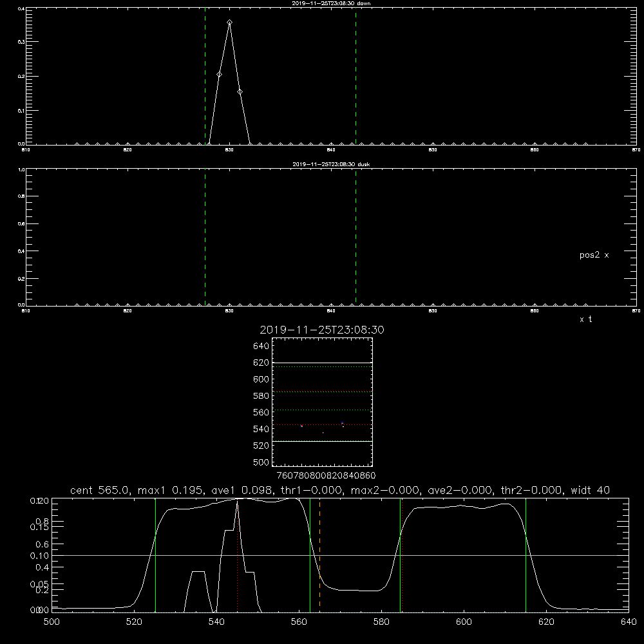This screenshot has width=644, height=644.
Task: Click the 500 x-axis label of bottom plot
Action: coord(52,622)
